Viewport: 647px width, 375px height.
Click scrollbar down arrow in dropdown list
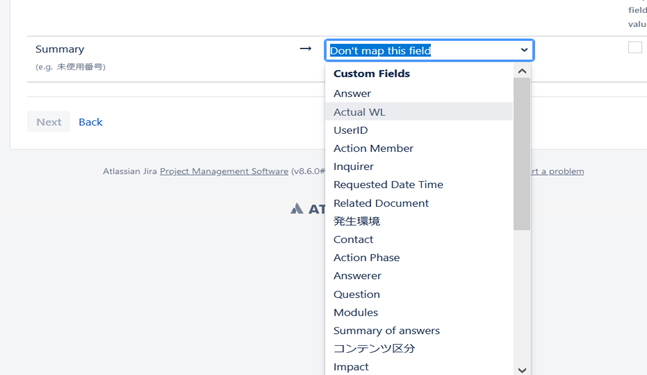pos(522,370)
